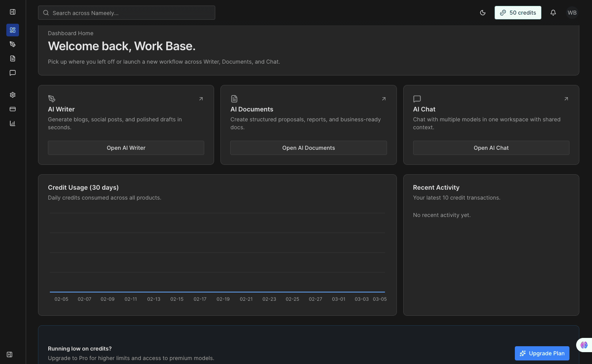The image size is (592, 364).
Task: Open the AI Chat bubble icon in sidebar
Action: 12,72
